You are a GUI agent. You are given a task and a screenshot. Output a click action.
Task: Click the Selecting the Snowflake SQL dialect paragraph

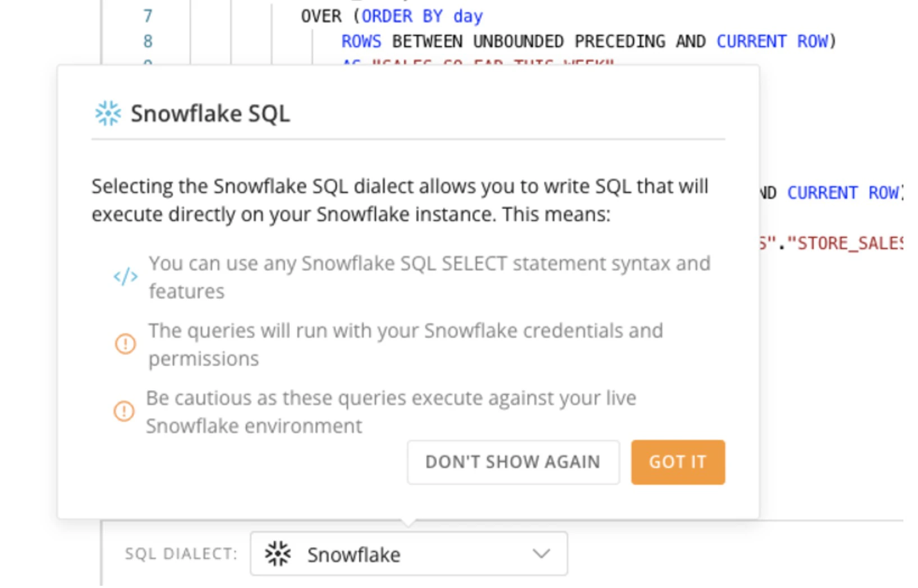point(400,200)
